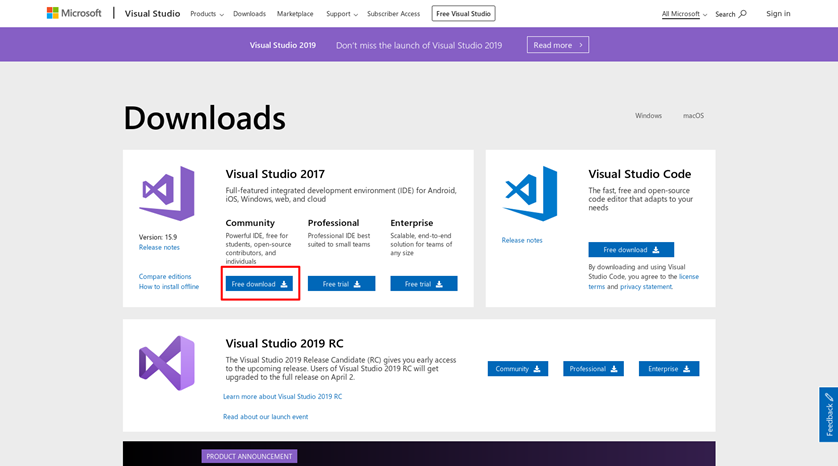Open the privacy statement link
The width and height of the screenshot is (838, 466).
(646, 287)
